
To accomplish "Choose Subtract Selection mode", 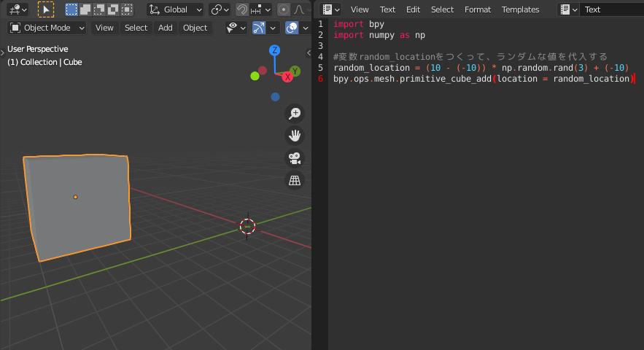I will coord(99,9).
